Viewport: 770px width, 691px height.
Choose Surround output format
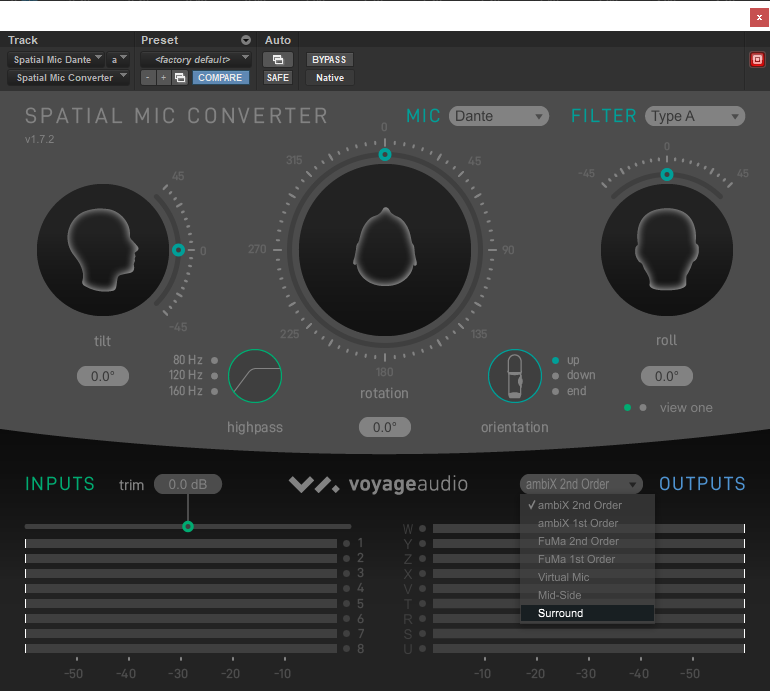[587, 613]
